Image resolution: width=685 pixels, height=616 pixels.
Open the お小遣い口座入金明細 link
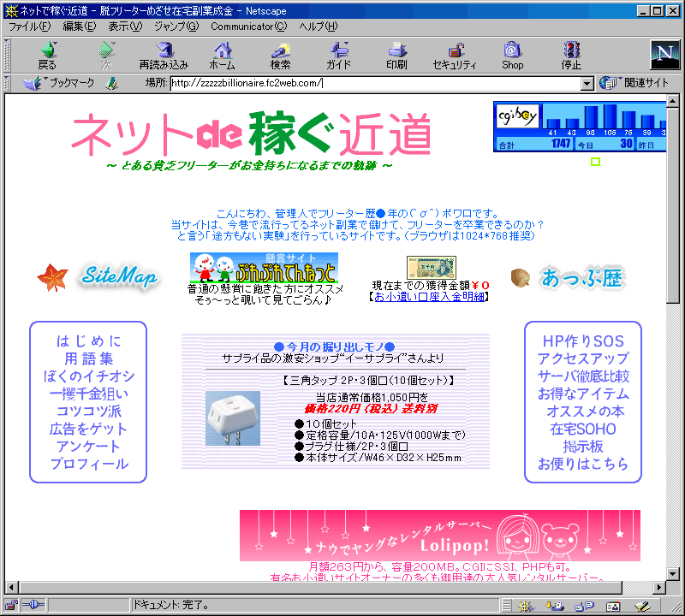tap(429, 297)
